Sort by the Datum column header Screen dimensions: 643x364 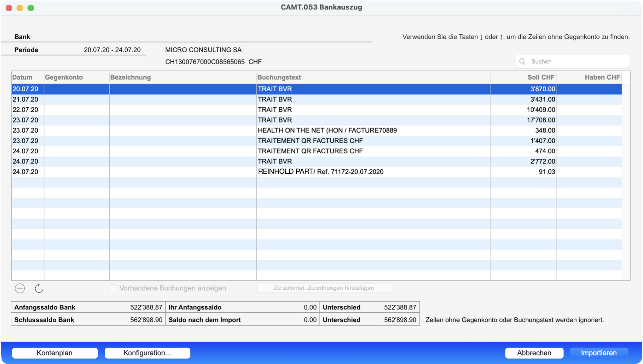pyautogui.click(x=22, y=77)
